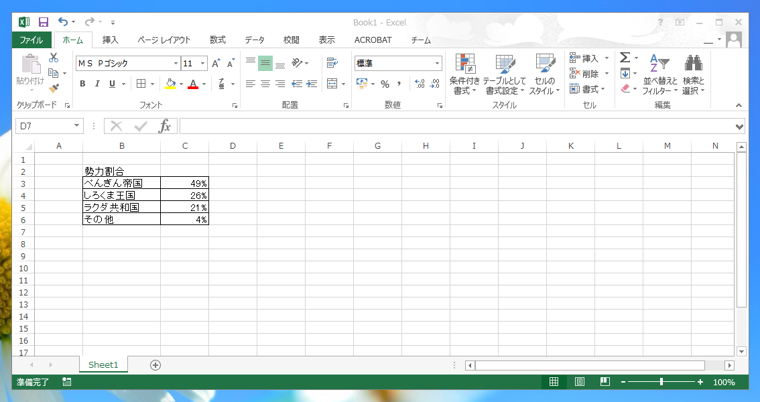Open Excel Help question mark
760x402 pixels.
coord(660,23)
